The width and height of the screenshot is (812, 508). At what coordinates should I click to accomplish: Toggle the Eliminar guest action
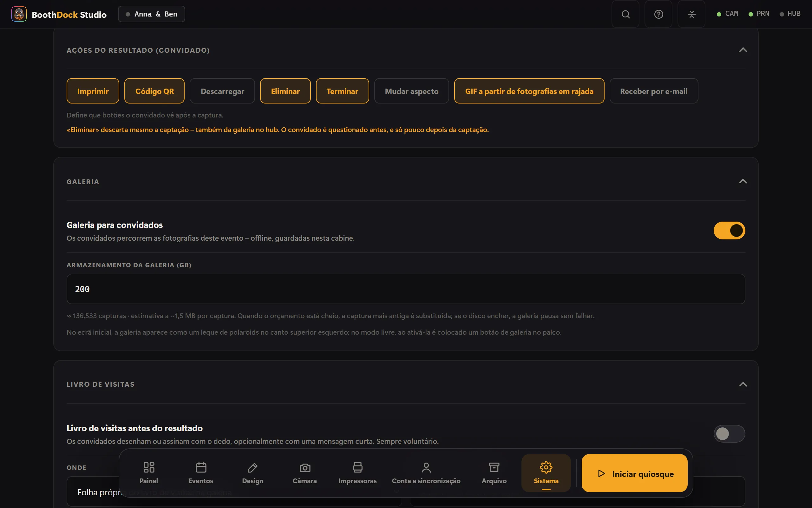285,91
